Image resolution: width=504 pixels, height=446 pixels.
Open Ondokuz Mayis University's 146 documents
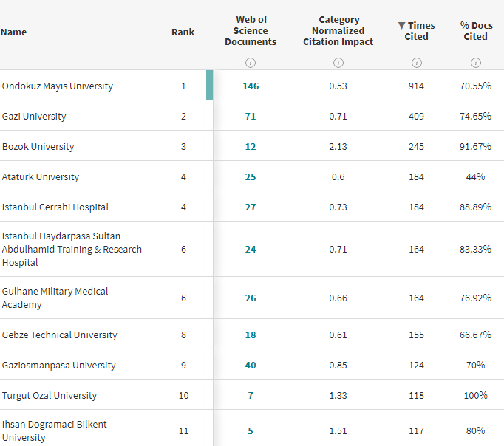click(251, 86)
